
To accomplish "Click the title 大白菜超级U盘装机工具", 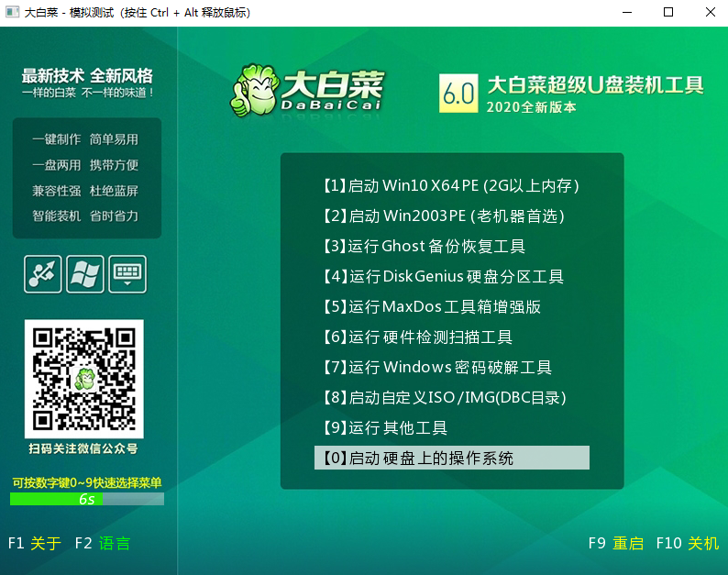I will coord(595,85).
